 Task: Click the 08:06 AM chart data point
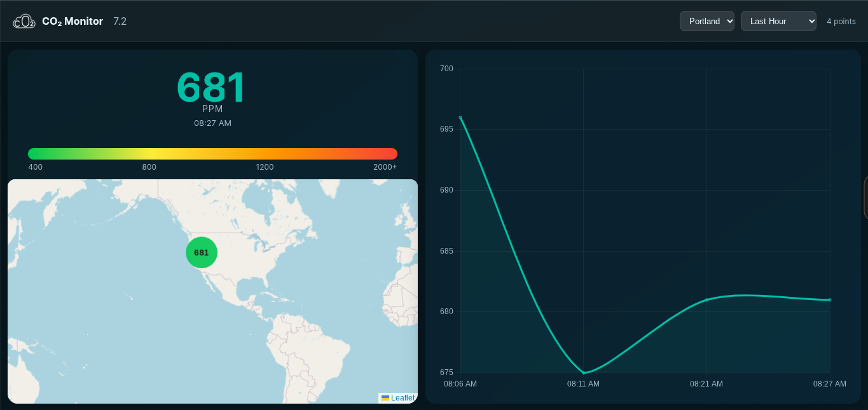pos(460,118)
